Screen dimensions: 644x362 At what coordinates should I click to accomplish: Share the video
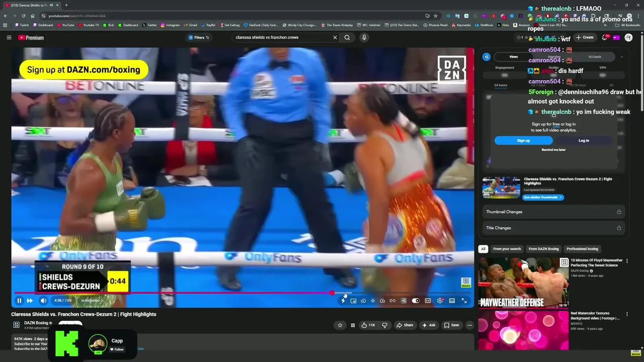(405, 325)
